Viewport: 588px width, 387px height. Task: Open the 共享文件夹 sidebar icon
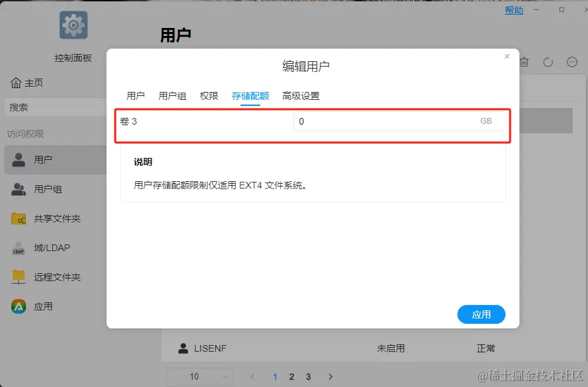pos(19,218)
